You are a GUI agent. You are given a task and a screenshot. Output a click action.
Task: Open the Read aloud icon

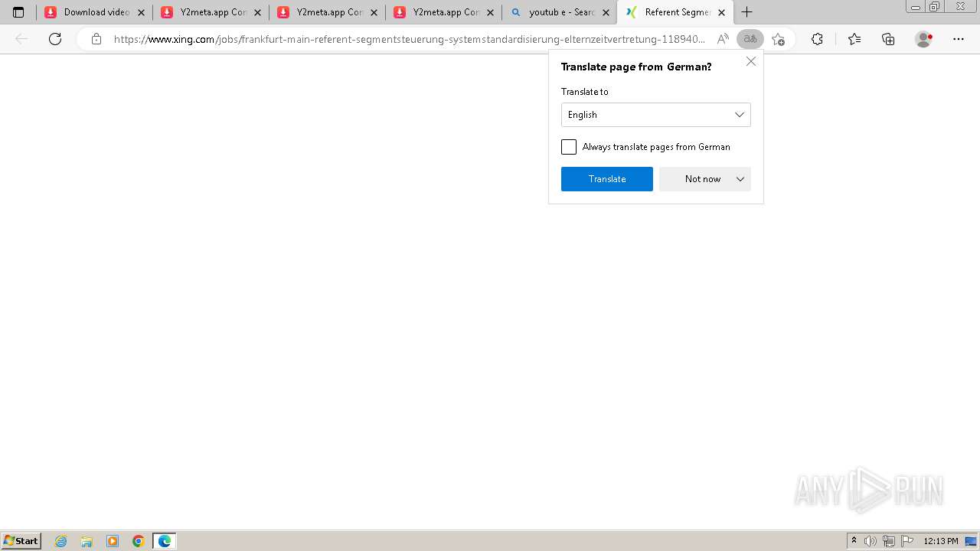pos(723,39)
